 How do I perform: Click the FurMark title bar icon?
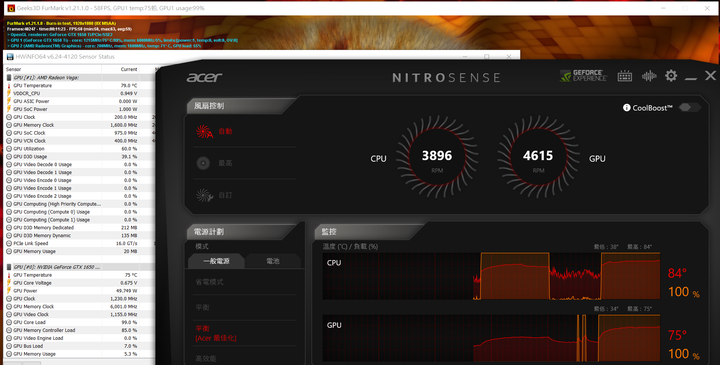click(11, 8)
